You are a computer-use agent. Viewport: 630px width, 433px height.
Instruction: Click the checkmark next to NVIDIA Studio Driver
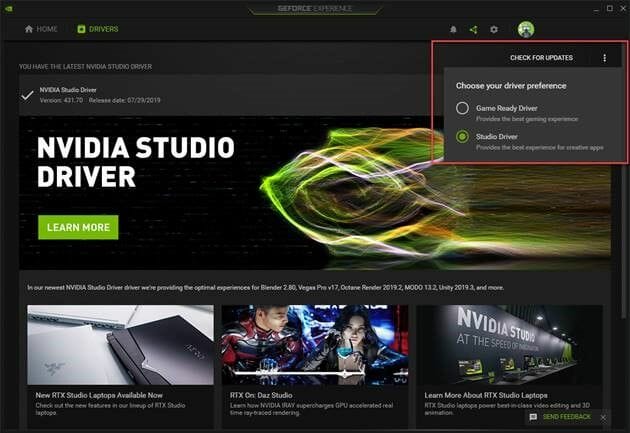pos(27,95)
